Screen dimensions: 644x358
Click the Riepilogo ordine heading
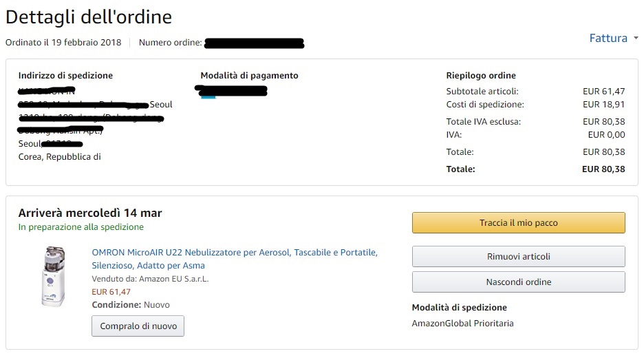[480, 76]
